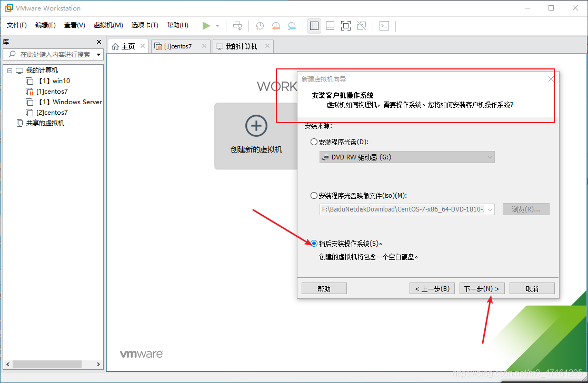Screen dimensions: 588x383
Task: Click the library scrollbar left arrow
Action: coord(8,364)
